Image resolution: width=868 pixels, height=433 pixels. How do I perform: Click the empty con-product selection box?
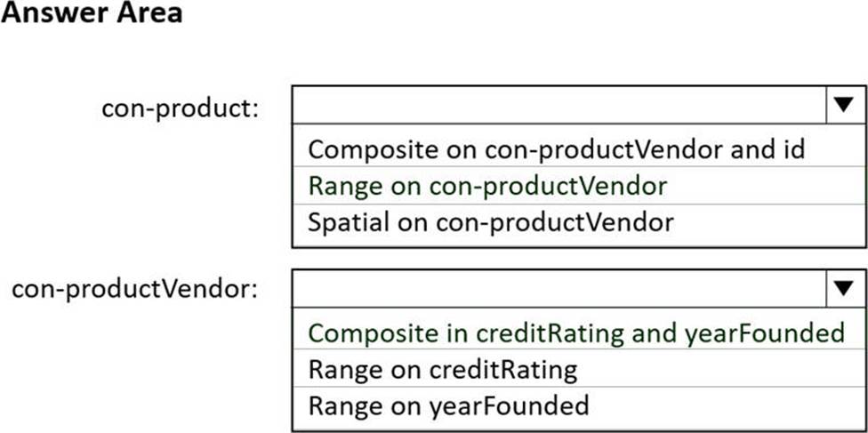click(x=559, y=104)
